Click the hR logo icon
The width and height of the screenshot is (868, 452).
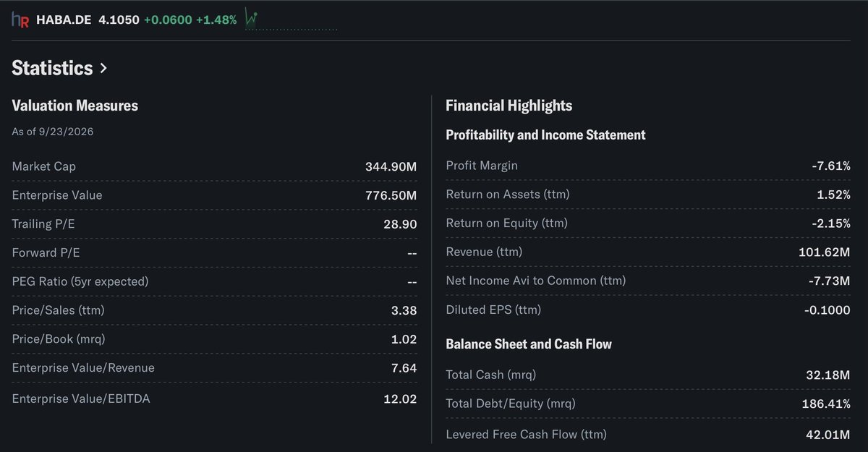coord(20,20)
